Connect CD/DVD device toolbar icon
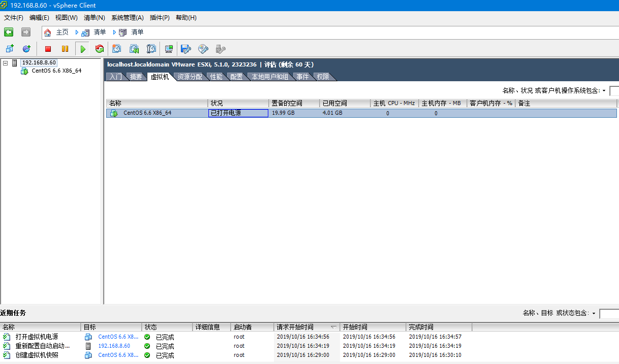Screen dimensions: 619x364 (x=203, y=49)
